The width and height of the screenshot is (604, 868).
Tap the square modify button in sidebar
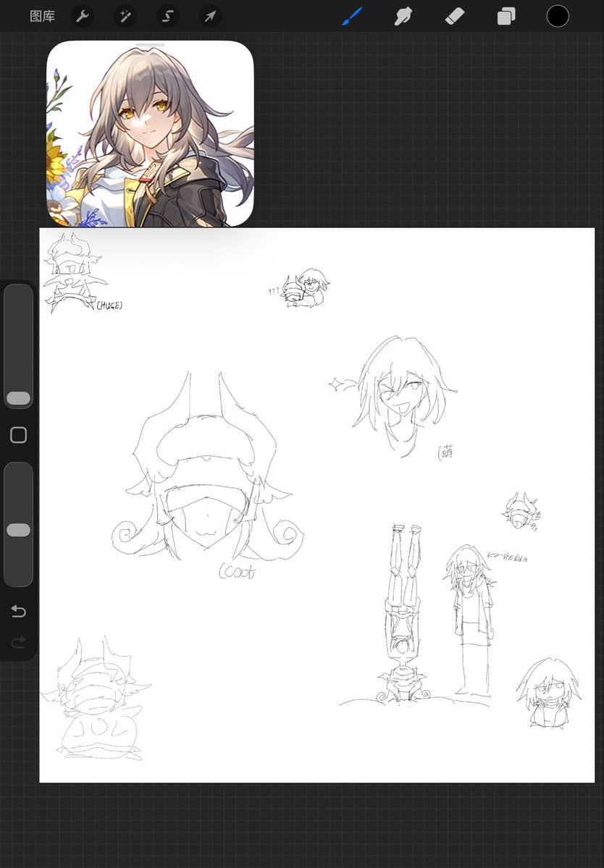click(x=18, y=435)
